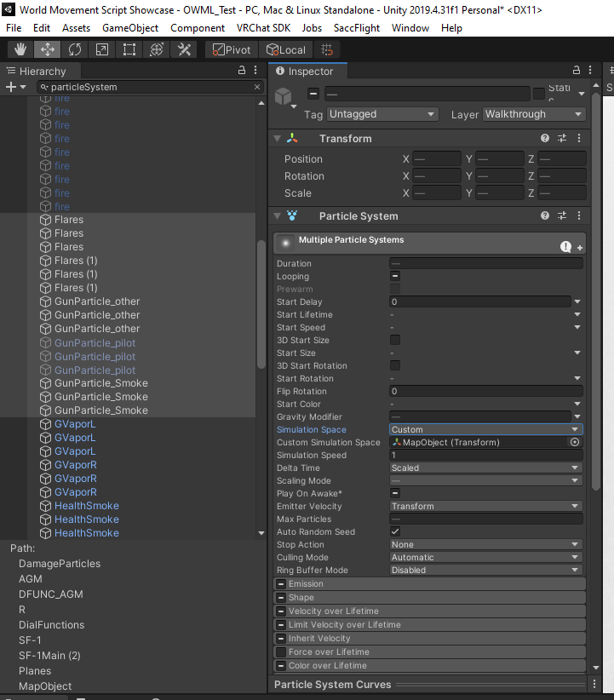614x700 pixels.
Task: Open Particle System help reference
Action: [x=545, y=215]
